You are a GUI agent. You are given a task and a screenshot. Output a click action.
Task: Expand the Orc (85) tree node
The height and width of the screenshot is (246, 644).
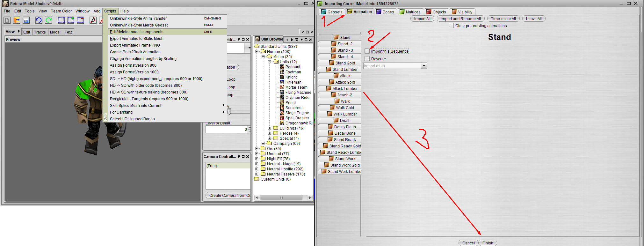pyautogui.click(x=257, y=149)
